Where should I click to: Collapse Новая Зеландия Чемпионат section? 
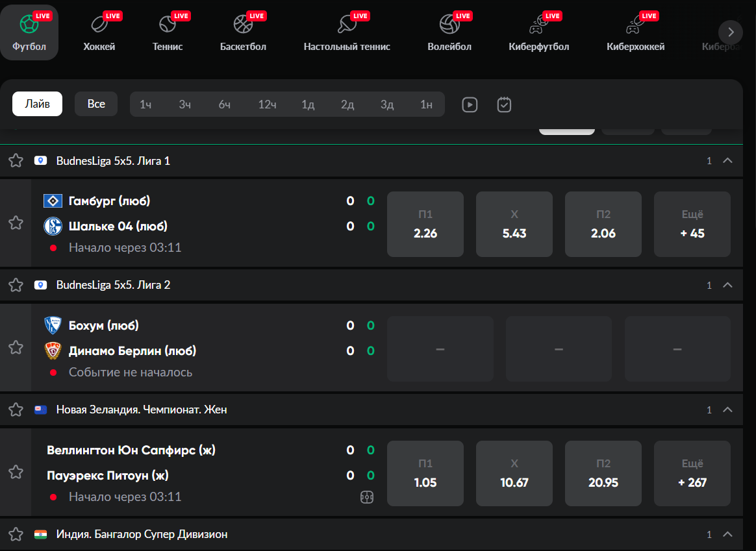pyautogui.click(x=727, y=410)
